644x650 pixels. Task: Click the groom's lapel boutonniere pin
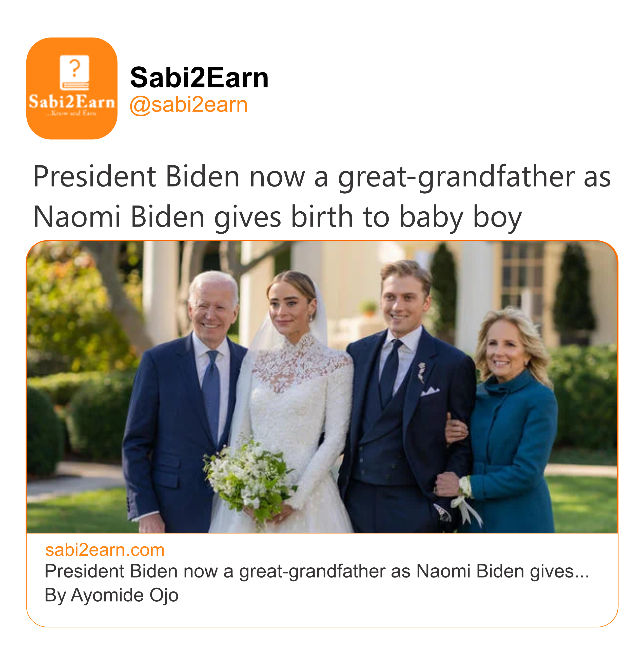click(x=421, y=372)
